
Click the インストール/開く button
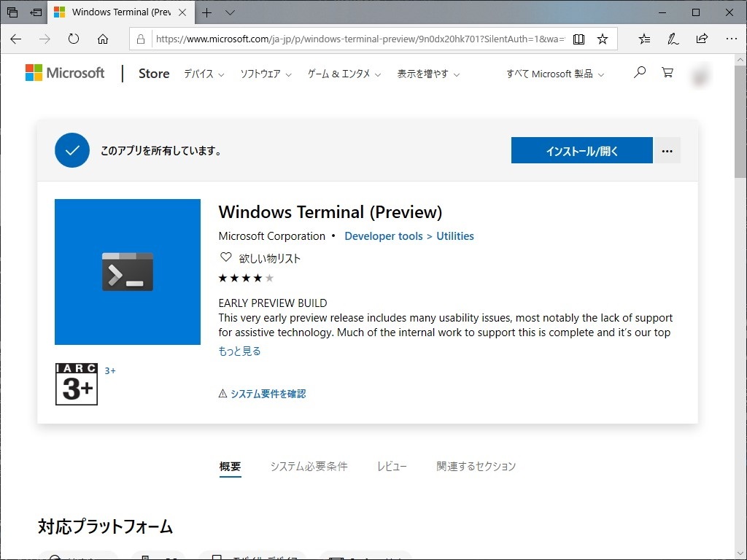[x=581, y=150]
